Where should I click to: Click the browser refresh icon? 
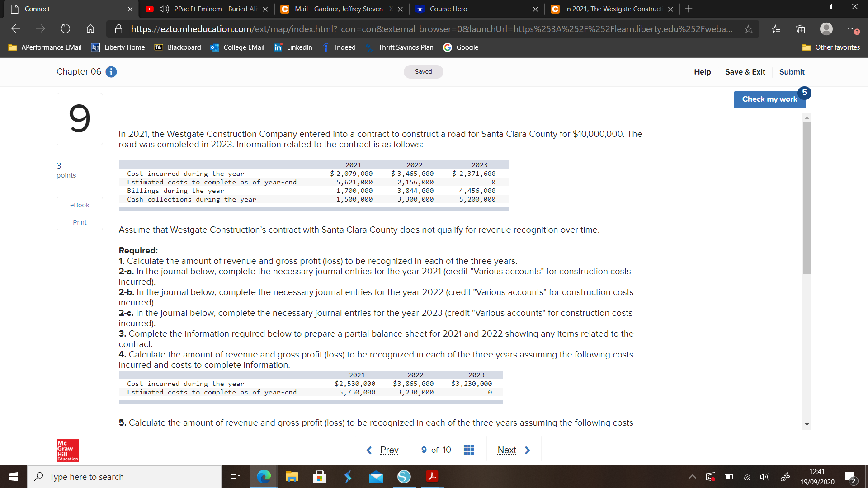(x=66, y=29)
